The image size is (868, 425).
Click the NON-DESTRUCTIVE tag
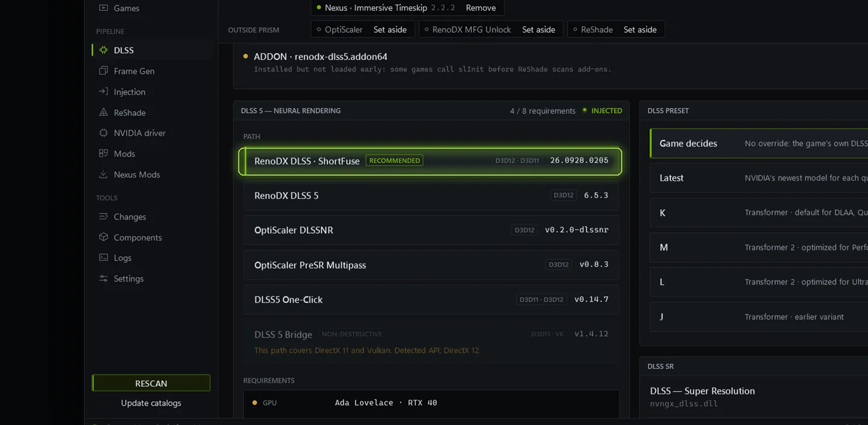[x=352, y=334]
